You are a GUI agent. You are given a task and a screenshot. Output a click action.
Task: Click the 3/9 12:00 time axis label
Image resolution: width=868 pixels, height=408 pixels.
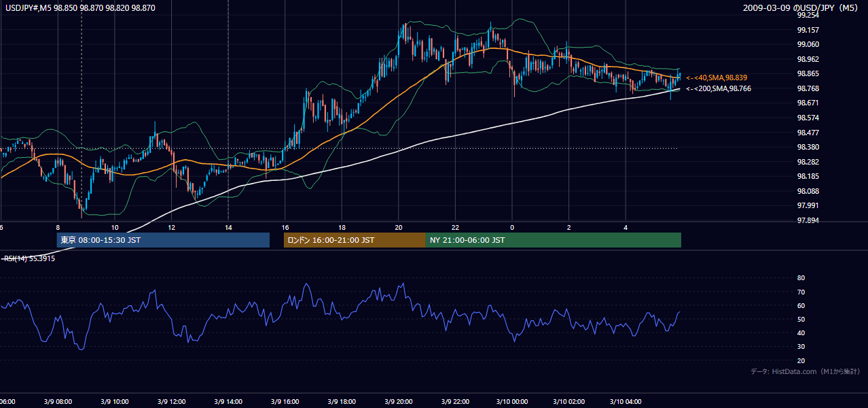click(171, 402)
